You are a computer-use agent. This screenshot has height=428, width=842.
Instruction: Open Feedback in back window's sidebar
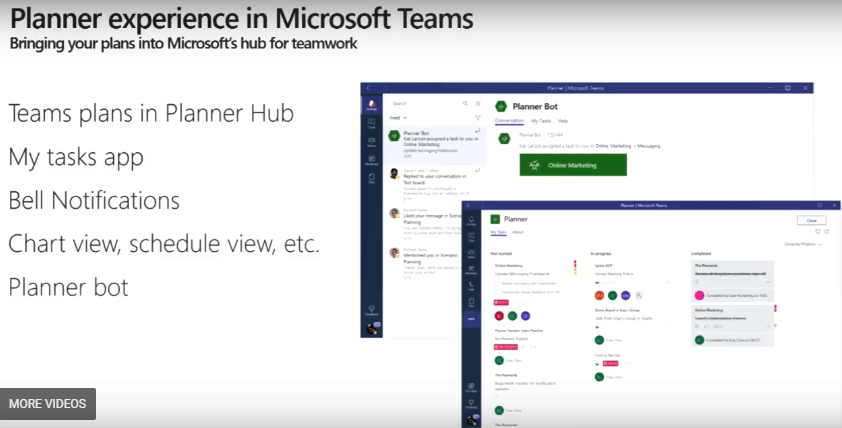pos(372,310)
